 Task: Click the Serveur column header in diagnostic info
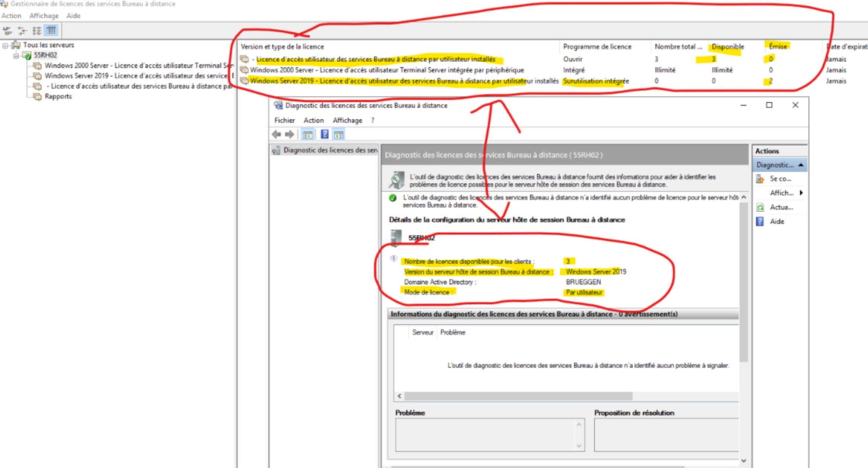tap(423, 332)
